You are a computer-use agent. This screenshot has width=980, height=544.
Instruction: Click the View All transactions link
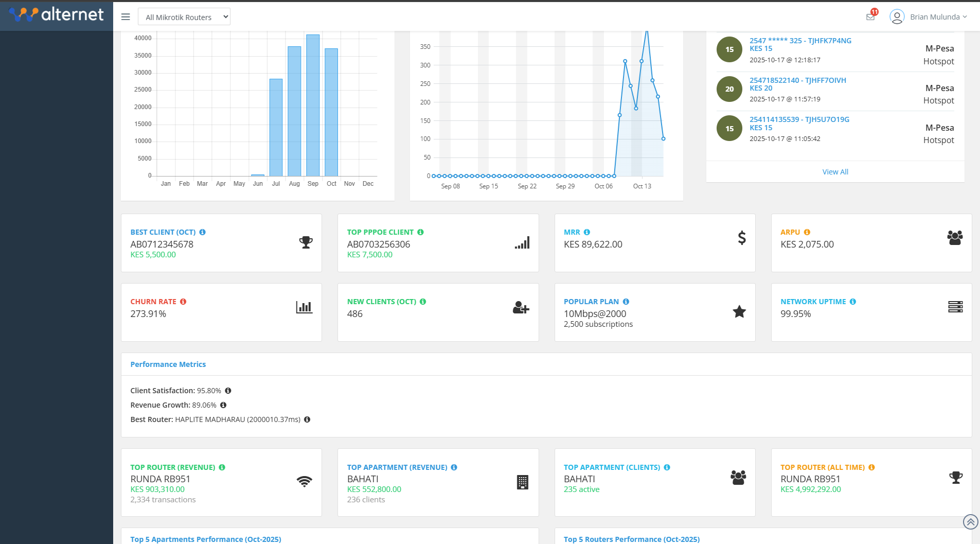coord(834,171)
